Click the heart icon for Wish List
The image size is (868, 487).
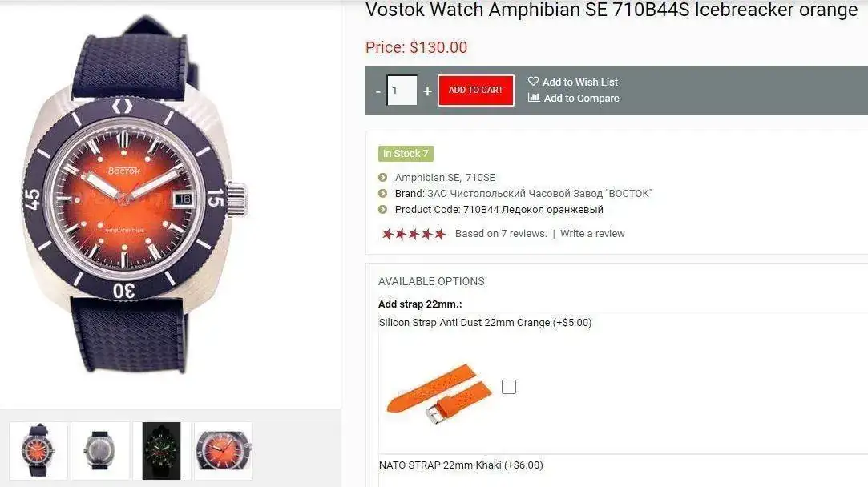(x=533, y=82)
